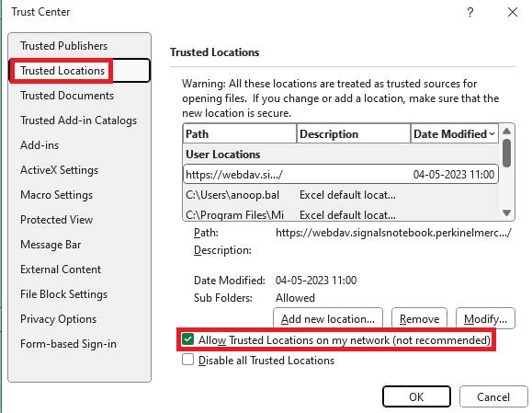532x413 pixels.
Task: Select the ActiveX Settings category
Action: [x=59, y=170]
